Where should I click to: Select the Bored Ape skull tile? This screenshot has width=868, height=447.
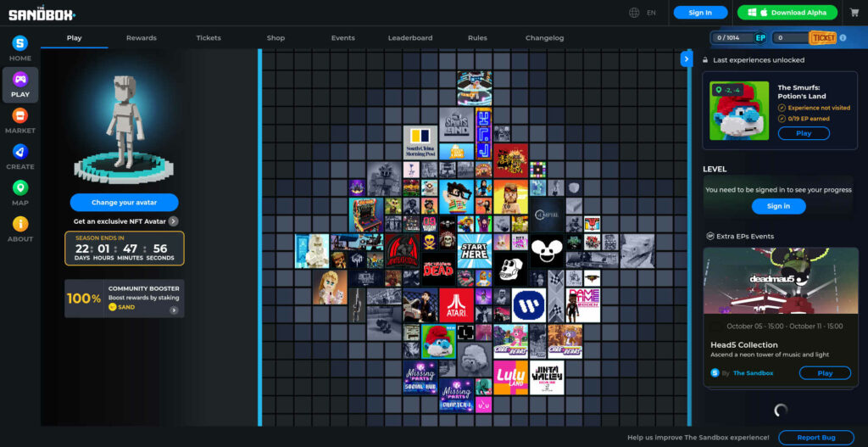coord(510,269)
